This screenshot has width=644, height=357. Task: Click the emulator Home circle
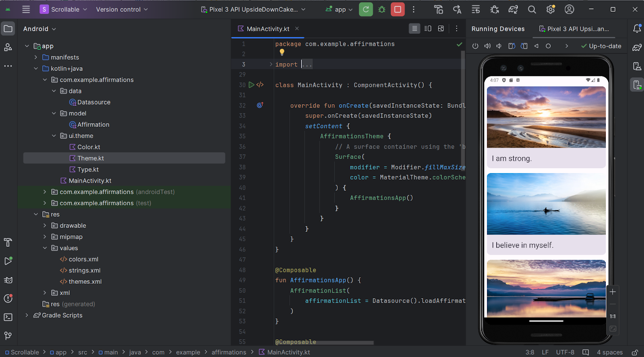click(548, 46)
